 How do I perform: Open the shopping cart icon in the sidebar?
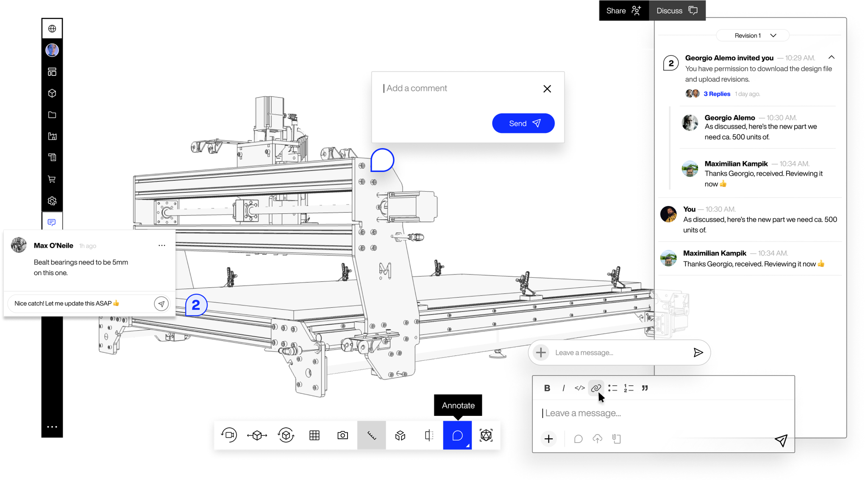(x=52, y=179)
